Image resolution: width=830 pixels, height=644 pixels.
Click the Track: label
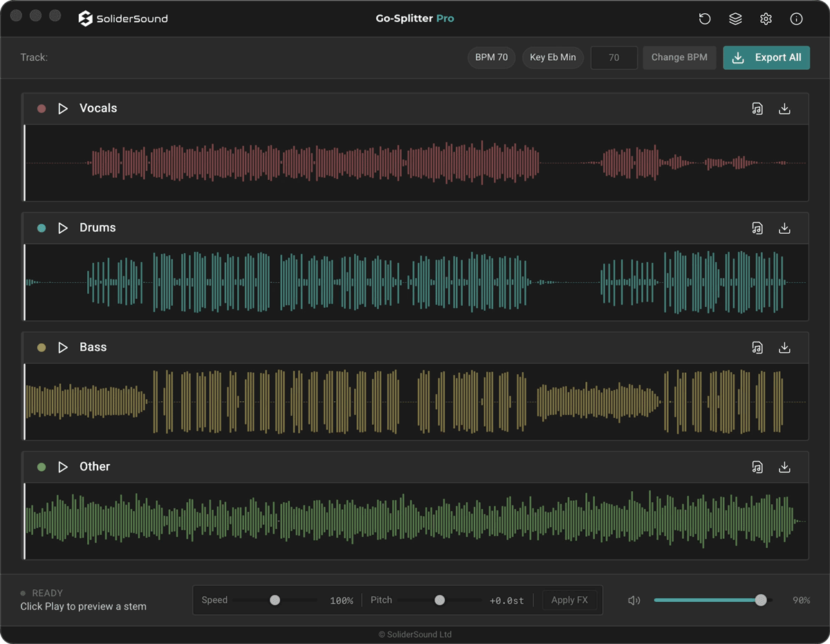34,57
